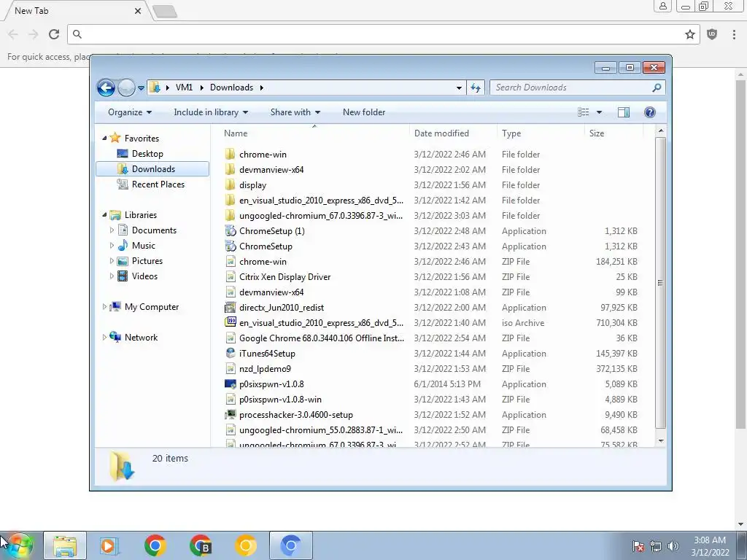The height and width of the screenshot is (560, 747).
Task: Open the Share with menu
Action: pos(295,112)
